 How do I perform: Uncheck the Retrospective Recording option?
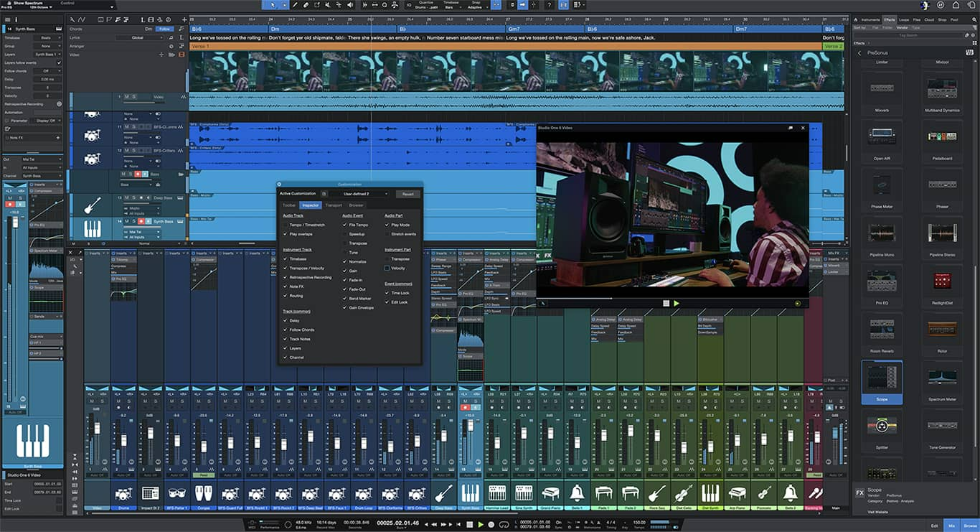click(285, 277)
